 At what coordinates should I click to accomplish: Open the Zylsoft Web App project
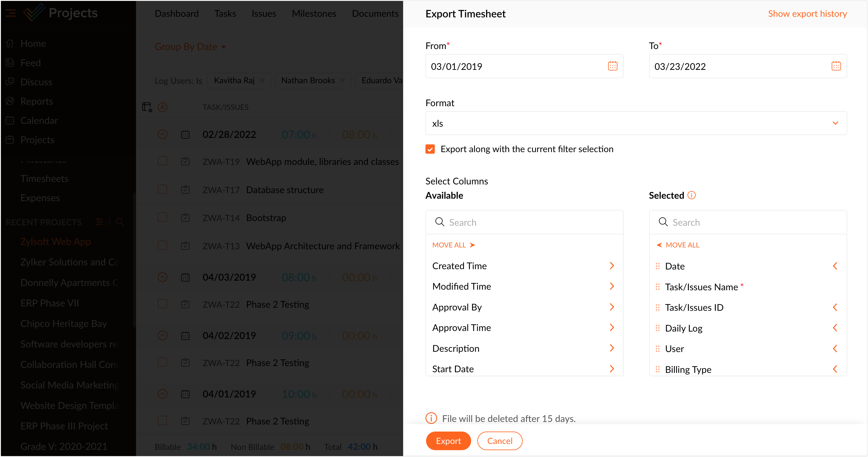(x=56, y=242)
